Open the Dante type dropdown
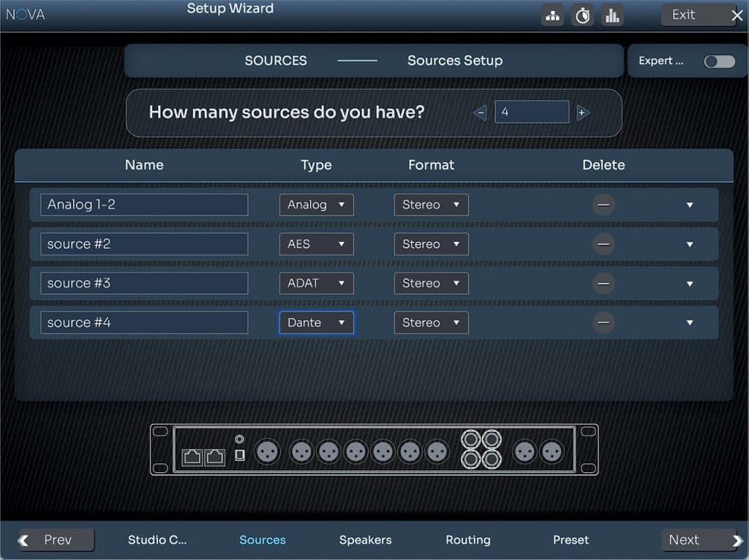 [316, 322]
